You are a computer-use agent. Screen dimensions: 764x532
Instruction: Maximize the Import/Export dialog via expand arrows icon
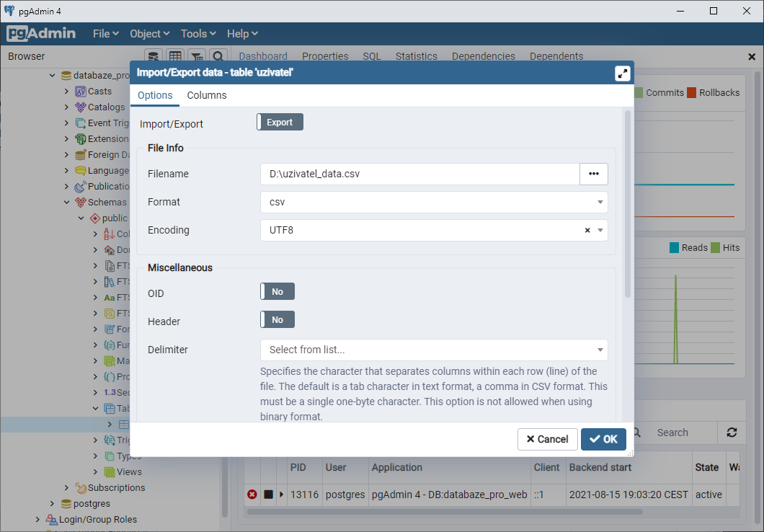click(622, 72)
